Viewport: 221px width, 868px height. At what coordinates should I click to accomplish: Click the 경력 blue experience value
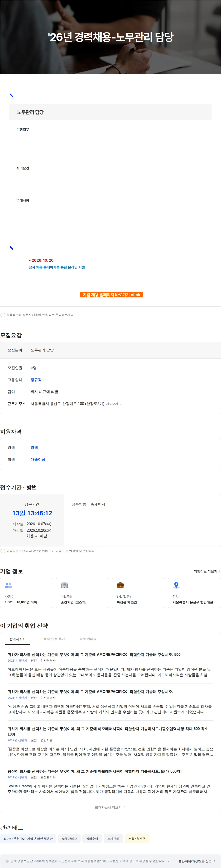pos(34,448)
